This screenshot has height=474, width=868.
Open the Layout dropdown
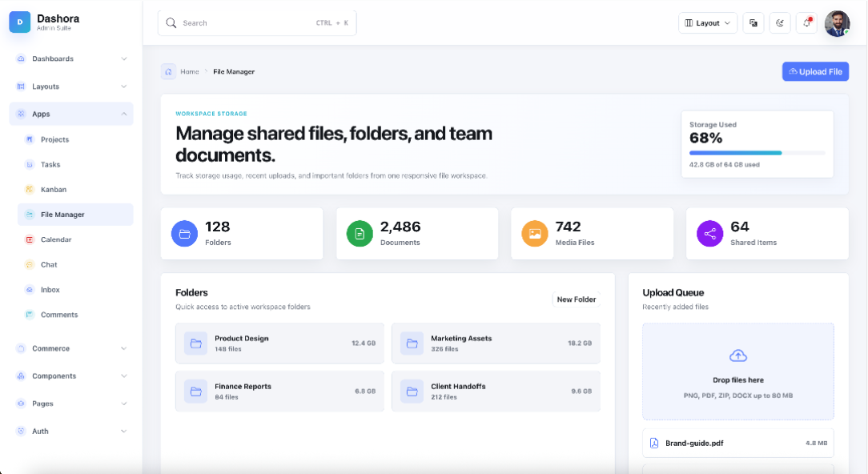point(708,22)
